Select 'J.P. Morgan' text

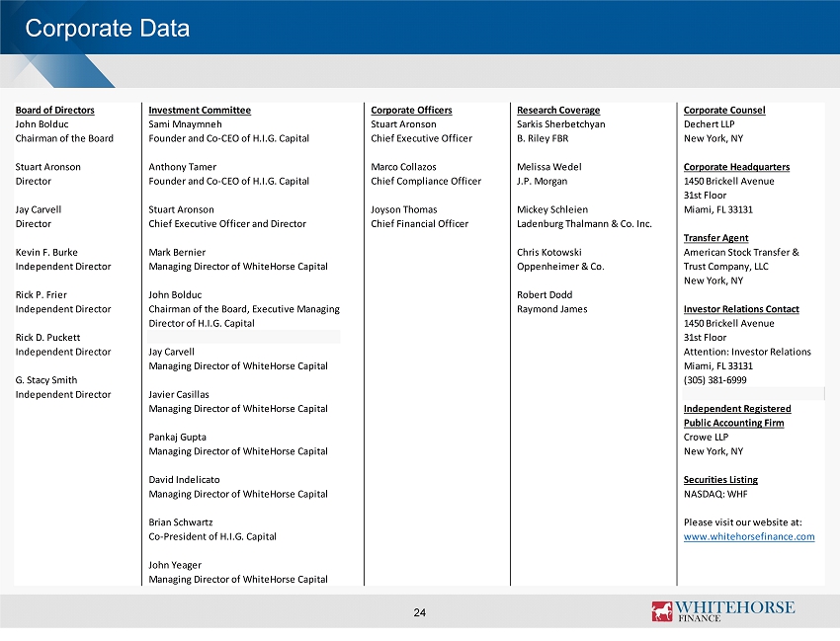click(x=543, y=181)
